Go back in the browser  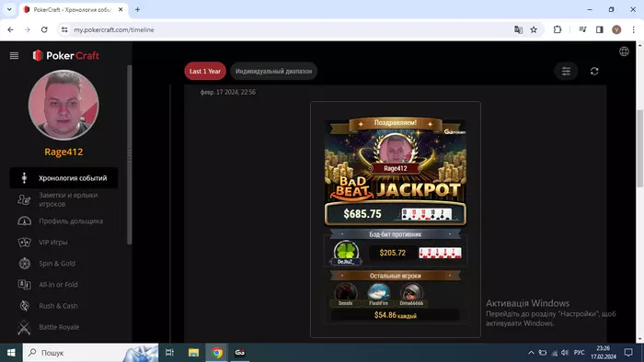click(10, 29)
